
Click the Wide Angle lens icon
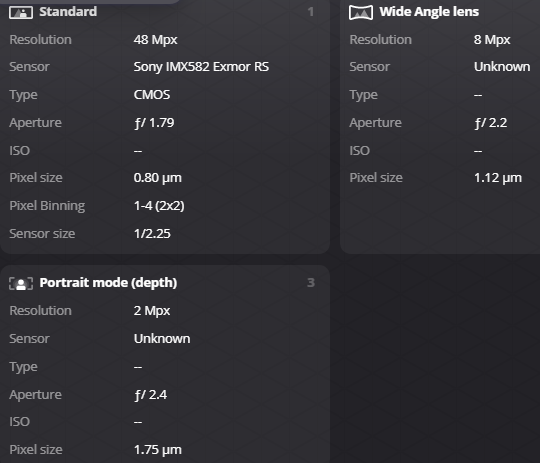click(361, 13)
